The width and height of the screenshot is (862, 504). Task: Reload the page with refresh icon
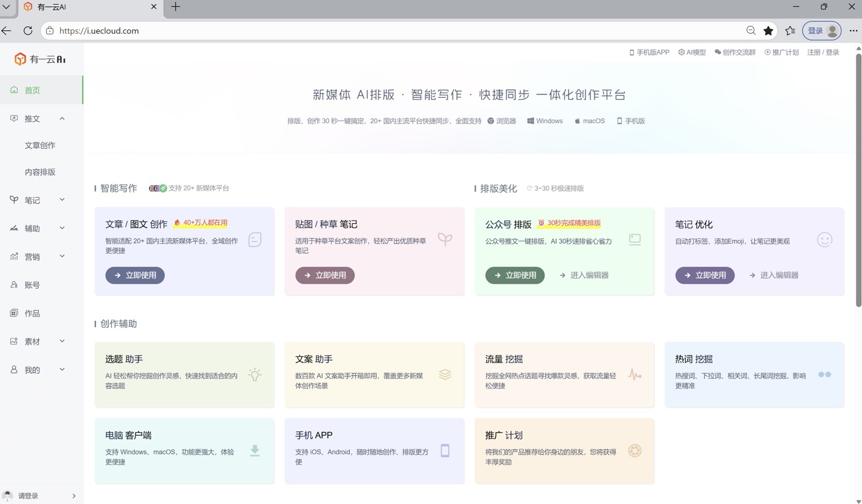(28, 31)
